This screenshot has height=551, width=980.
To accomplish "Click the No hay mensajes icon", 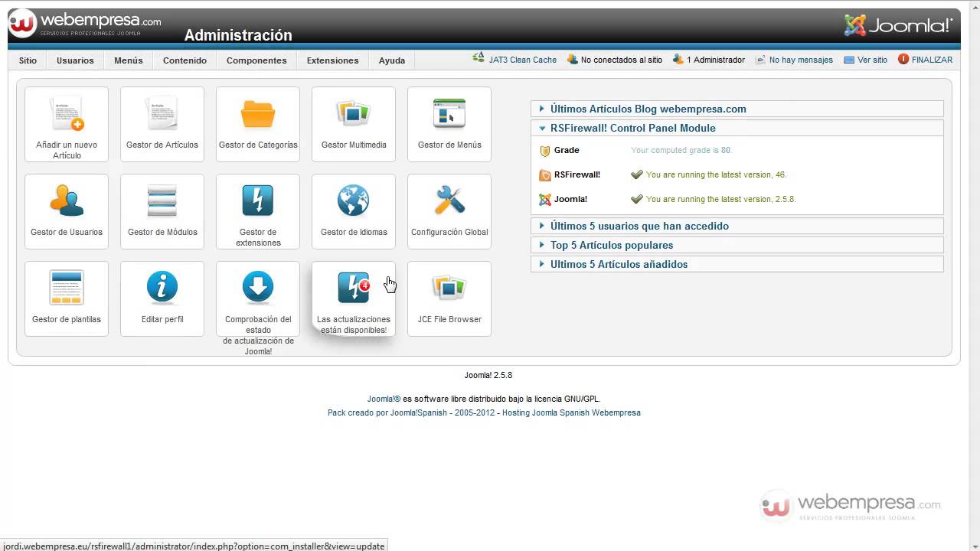I will click(x=760, y=60).
